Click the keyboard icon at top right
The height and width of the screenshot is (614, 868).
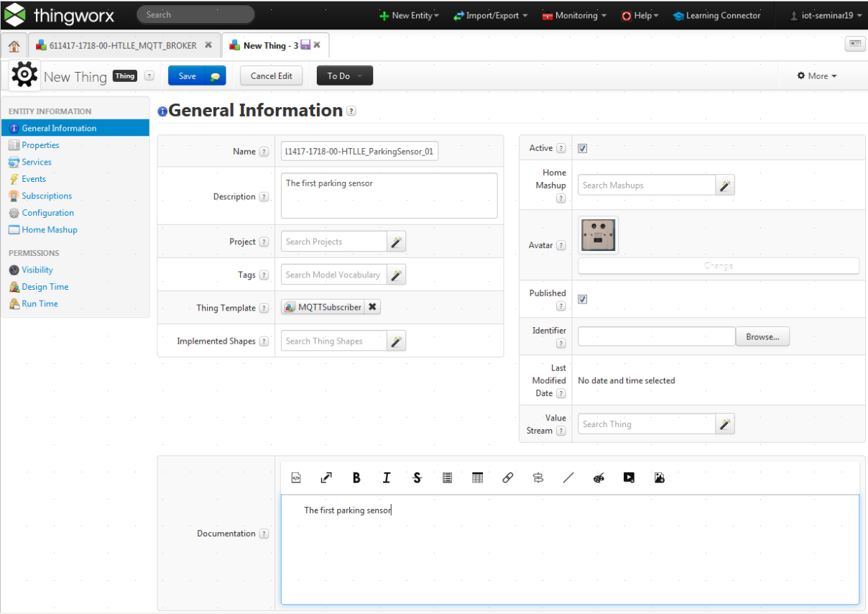pyautogui.click(x=855, y=44)
